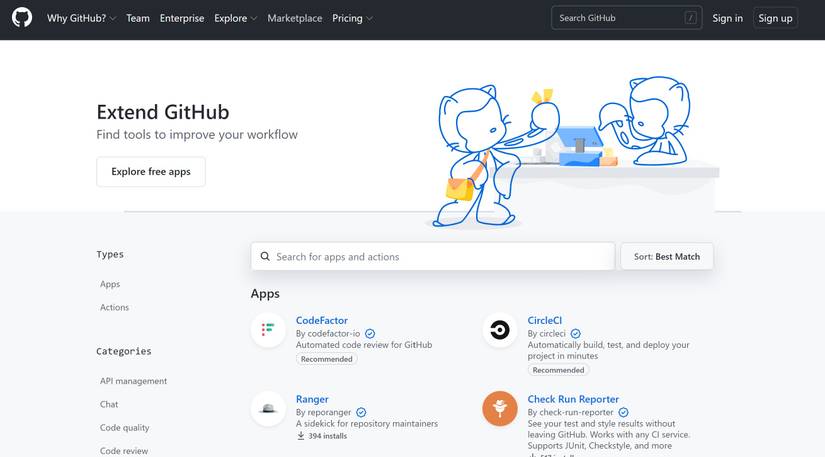Expand the Why GitHub? dropdown

[x=82, y=18]
